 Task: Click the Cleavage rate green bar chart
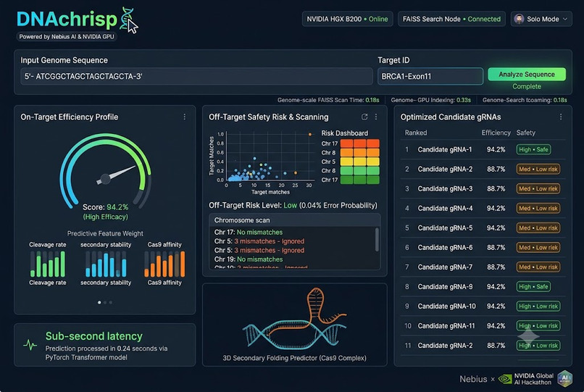(48, 264)
